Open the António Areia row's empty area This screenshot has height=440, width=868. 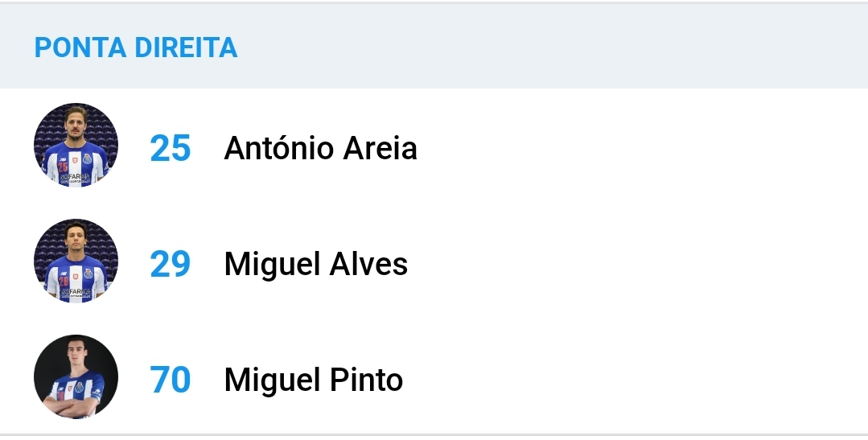pos(642,147)
